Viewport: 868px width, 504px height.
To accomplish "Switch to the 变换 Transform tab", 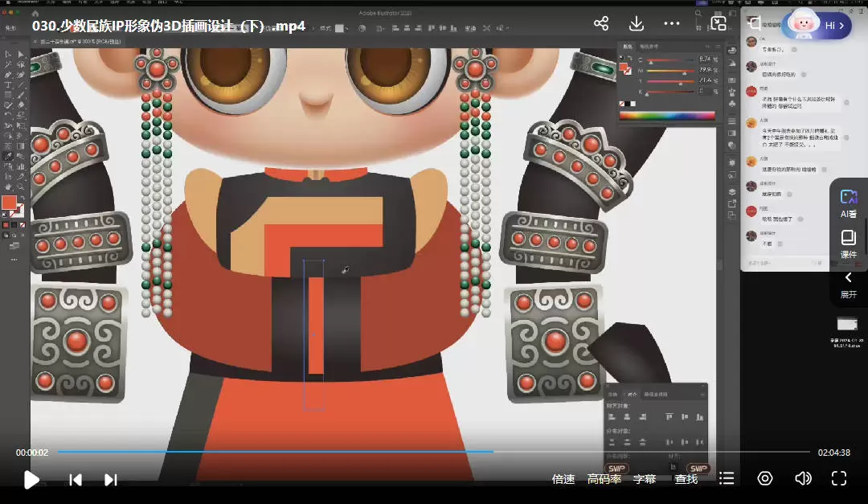I will [x=612, y=395].
